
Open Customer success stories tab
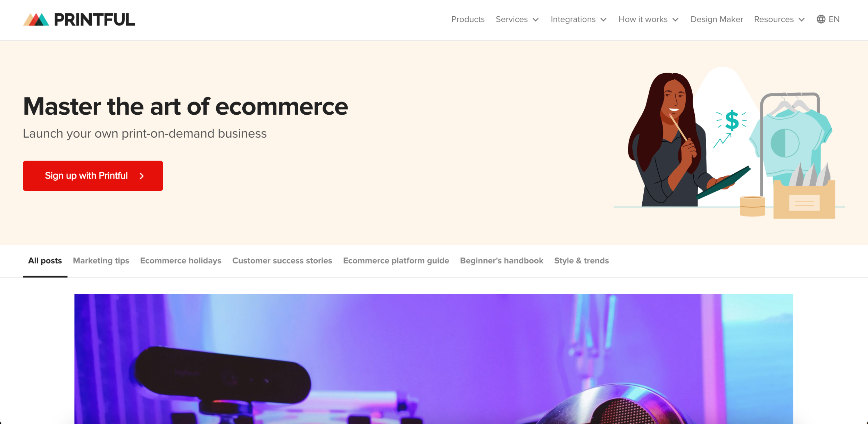(x=282, y=261)
